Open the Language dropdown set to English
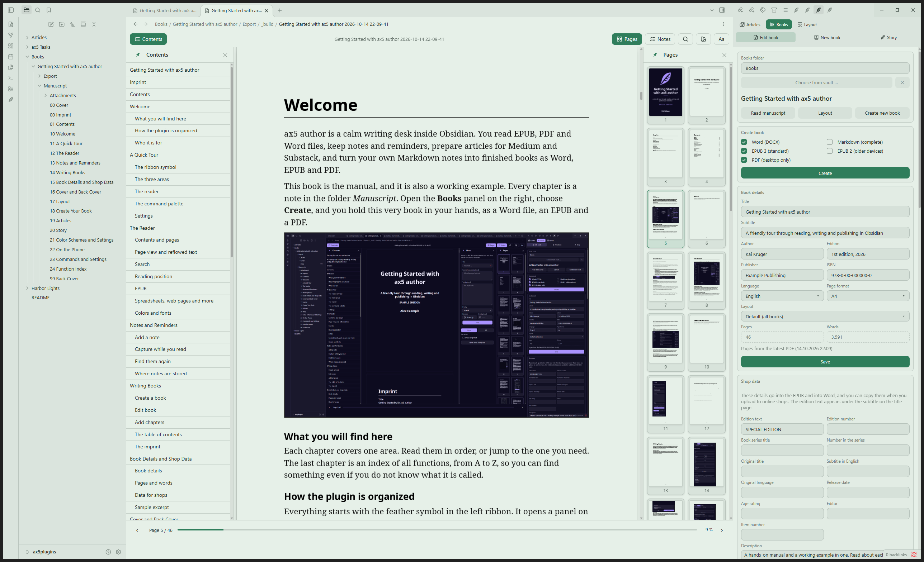Viewport: 924px width, 562px height. 782,296
